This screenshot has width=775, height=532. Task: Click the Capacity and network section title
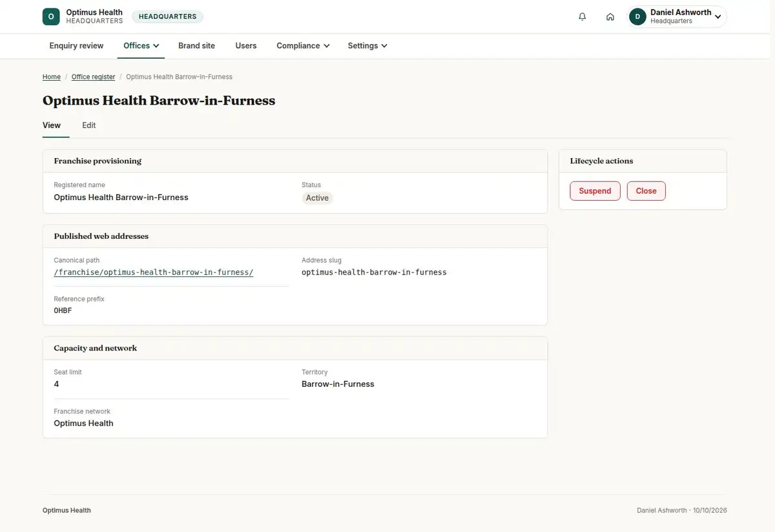[x=96, y=348]
